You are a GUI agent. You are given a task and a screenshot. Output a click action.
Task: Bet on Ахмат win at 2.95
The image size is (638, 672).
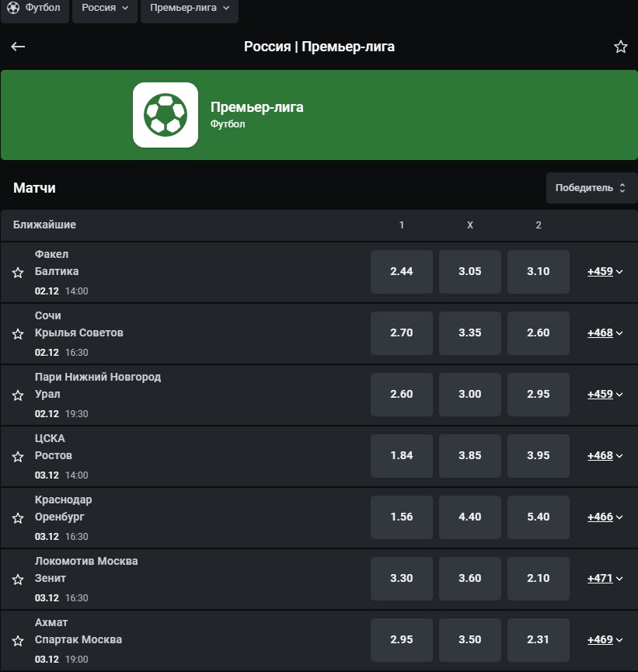[401, 640]
